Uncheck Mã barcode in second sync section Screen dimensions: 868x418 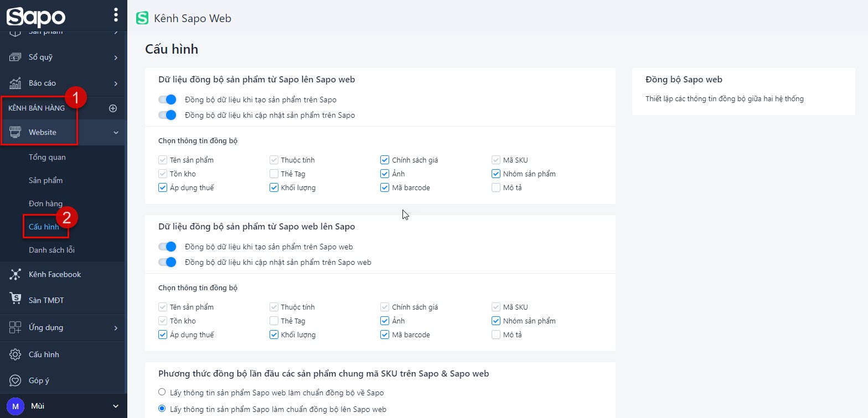point(385,335)
